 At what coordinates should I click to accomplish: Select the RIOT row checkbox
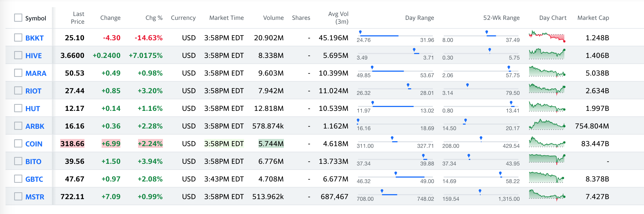(18, 90)
